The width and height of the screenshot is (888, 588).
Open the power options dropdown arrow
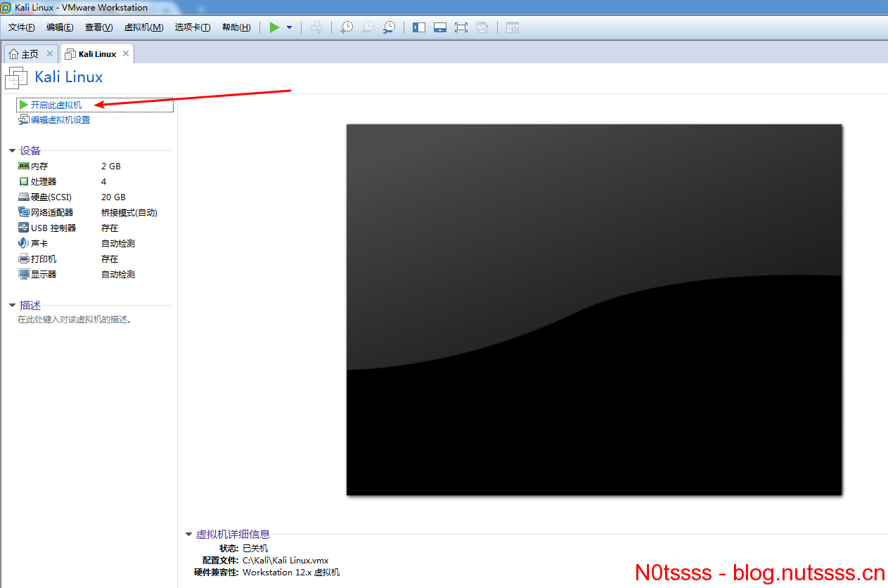[289, 27]
